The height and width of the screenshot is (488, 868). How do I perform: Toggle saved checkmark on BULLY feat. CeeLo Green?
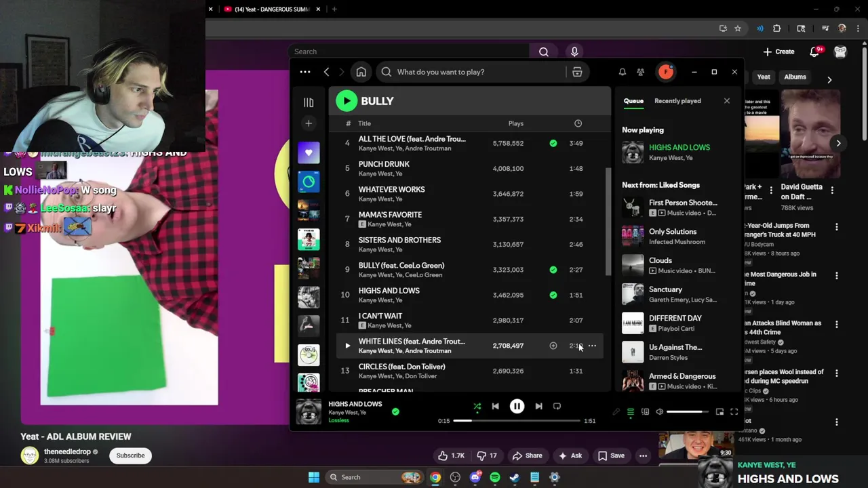(553, 270)
